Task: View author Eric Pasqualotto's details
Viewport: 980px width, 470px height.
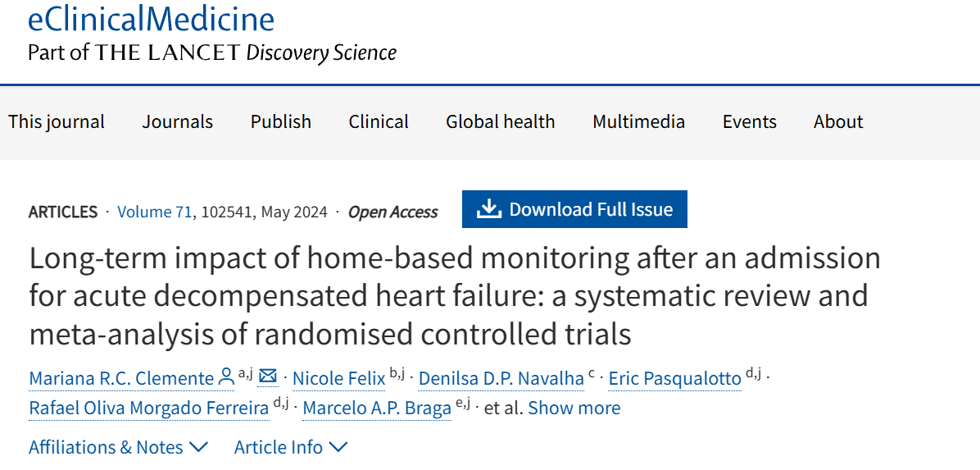Action: [x=674, y=378]
